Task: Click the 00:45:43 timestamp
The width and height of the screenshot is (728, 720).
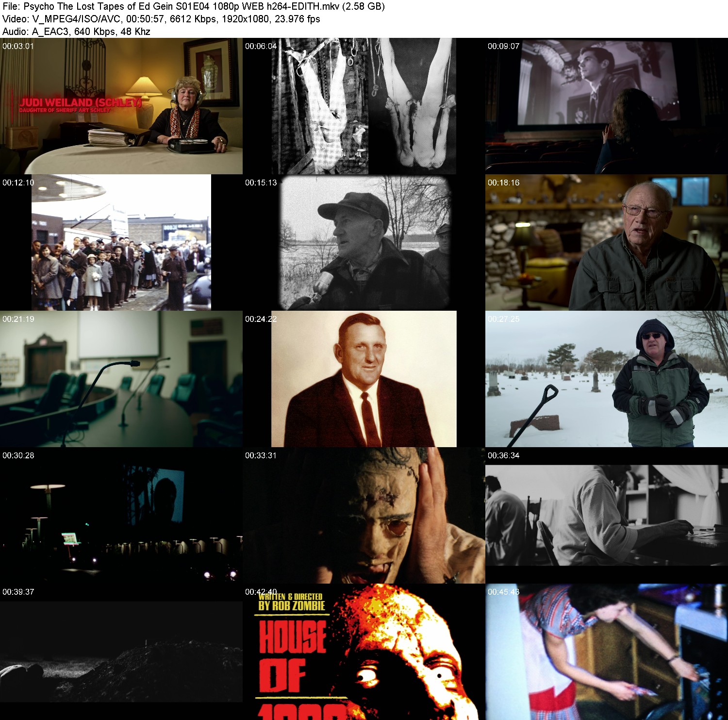Action: click(x=503, y=592)
